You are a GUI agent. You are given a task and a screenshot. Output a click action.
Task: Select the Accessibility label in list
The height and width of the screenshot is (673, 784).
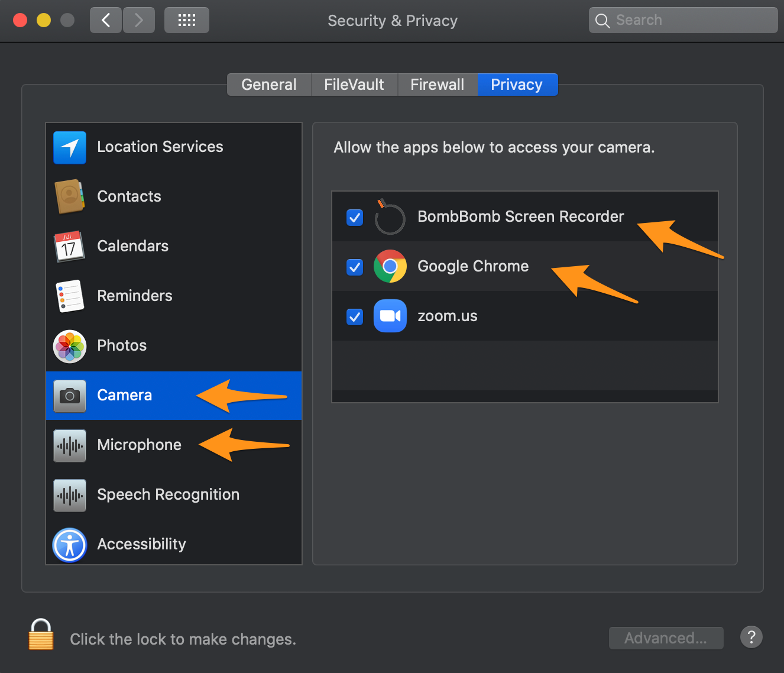pyautogui.click(x=142, y=544)
